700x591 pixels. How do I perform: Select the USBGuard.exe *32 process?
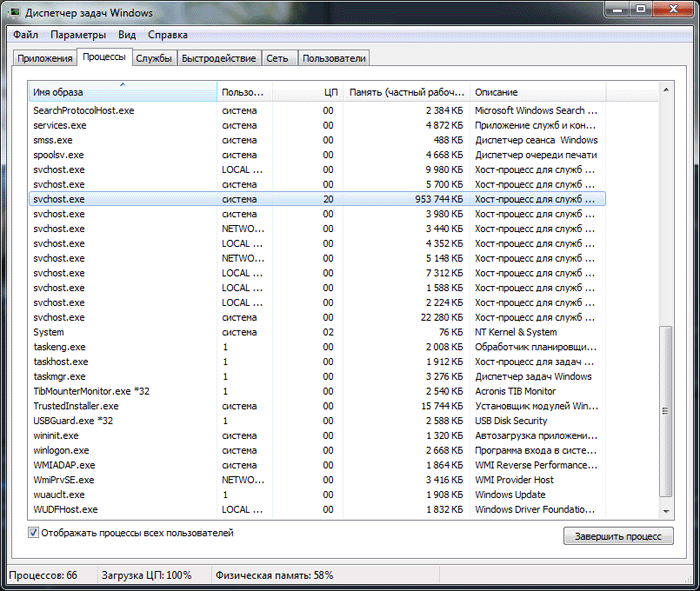click(x=317, y=420)
